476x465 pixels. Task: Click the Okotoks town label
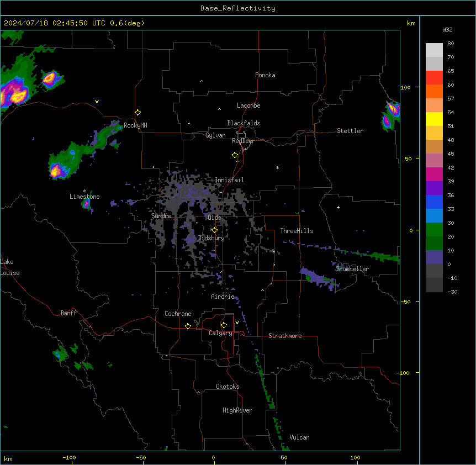(228, 387)
